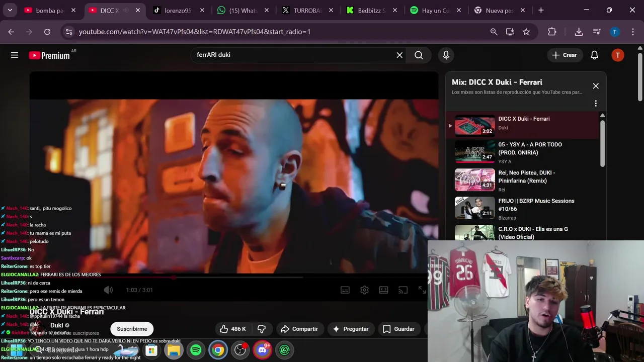644x362 pixels.
Task: Dislike the video
Action: 262,329
